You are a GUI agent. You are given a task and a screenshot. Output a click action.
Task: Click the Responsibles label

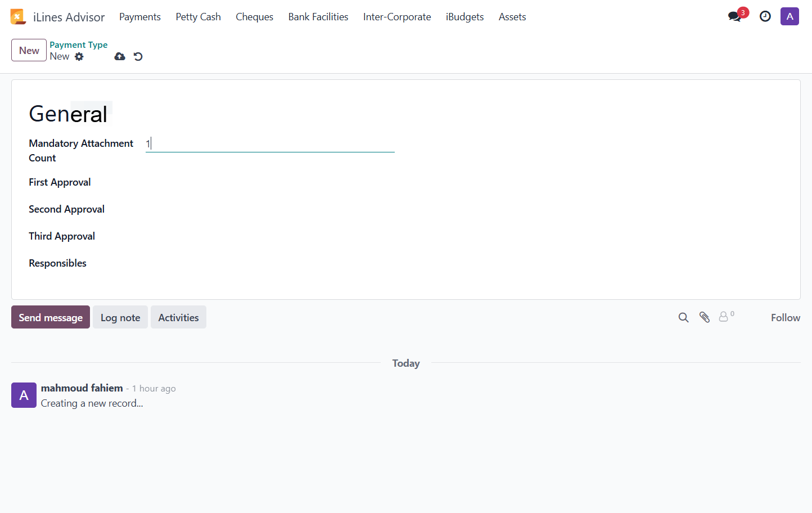pyautogui.click(x=57, y=263)
